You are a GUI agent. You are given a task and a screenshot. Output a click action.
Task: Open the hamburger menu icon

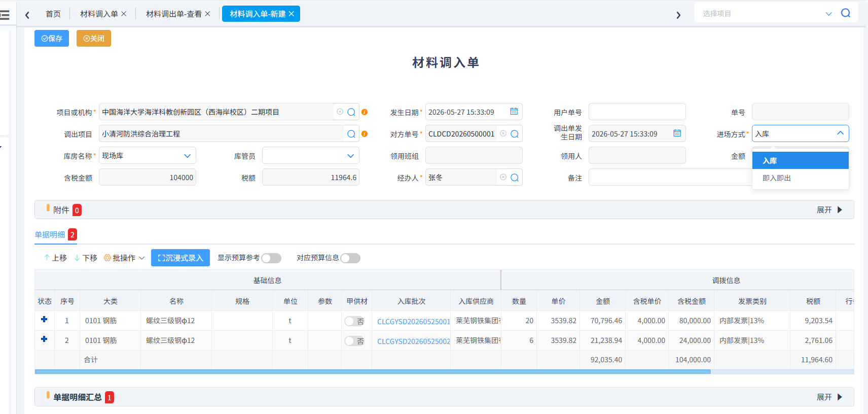pyautogui.click(x=5, y=15)
